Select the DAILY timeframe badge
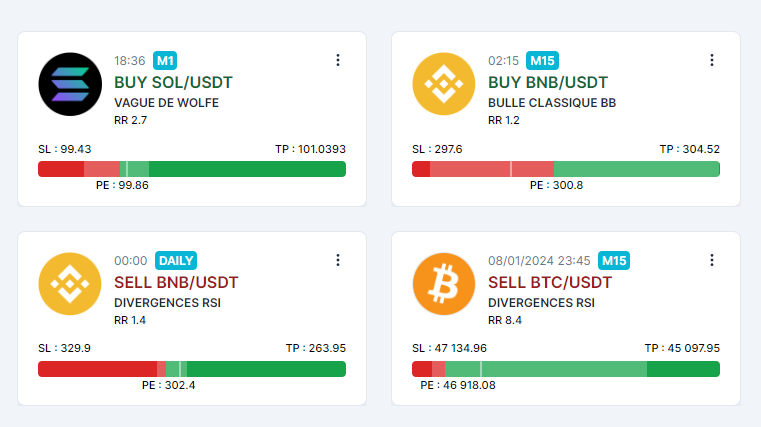 [x=176, y=261]
